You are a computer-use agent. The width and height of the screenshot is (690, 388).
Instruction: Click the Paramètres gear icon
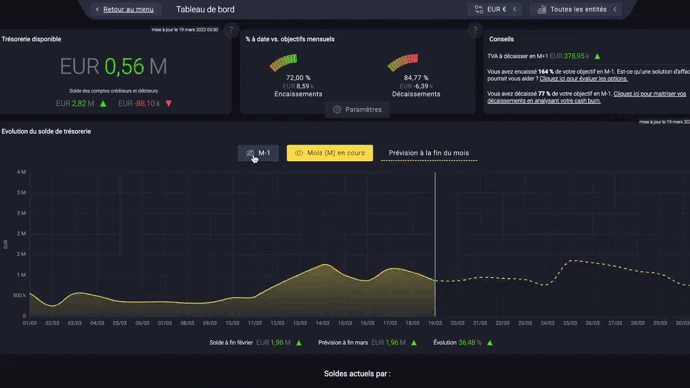coord(337,110)
